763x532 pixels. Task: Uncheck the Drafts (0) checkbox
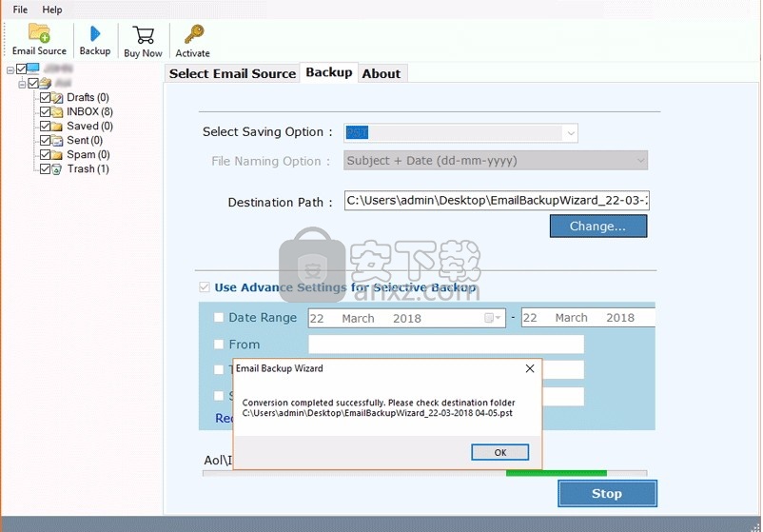(46, 97)
